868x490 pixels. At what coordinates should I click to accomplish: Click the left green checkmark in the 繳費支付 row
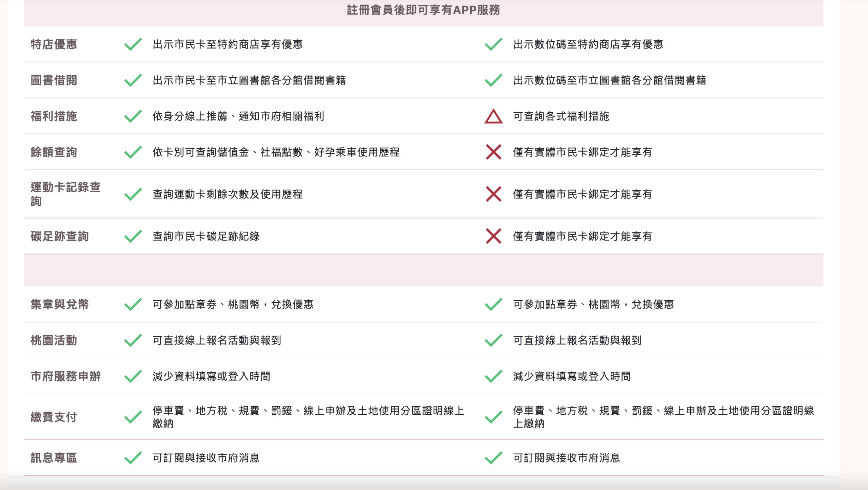click(133, 417)
